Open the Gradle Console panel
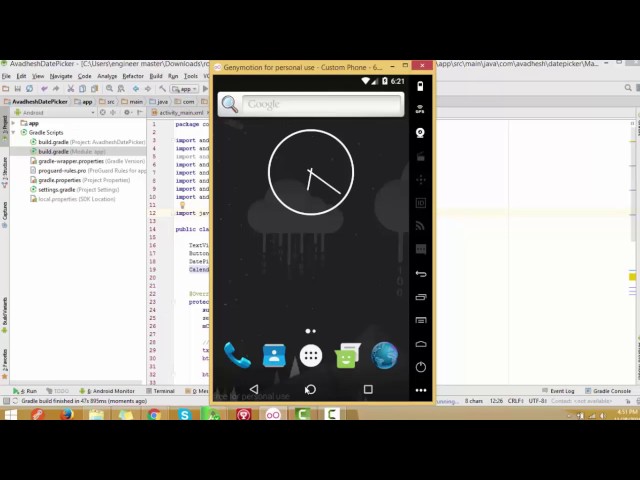Image resolution: width=640 pixels, height=480 pixels. tap(608, 391)
